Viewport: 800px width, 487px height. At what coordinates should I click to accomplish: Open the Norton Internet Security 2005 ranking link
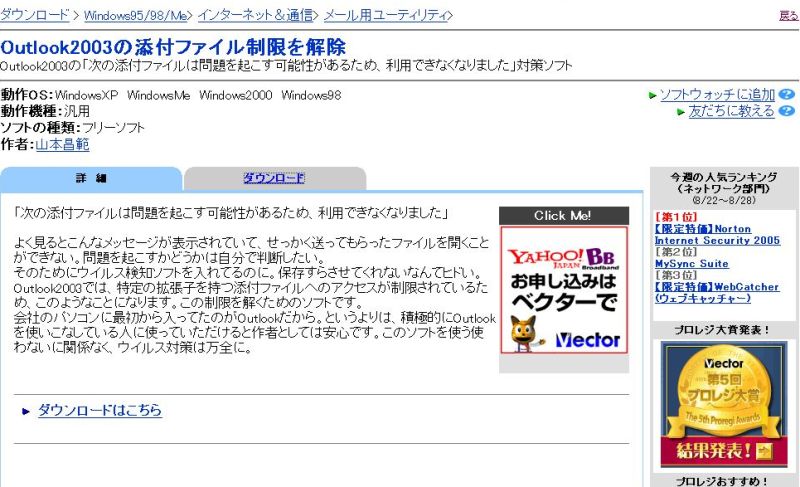(717, 235)
